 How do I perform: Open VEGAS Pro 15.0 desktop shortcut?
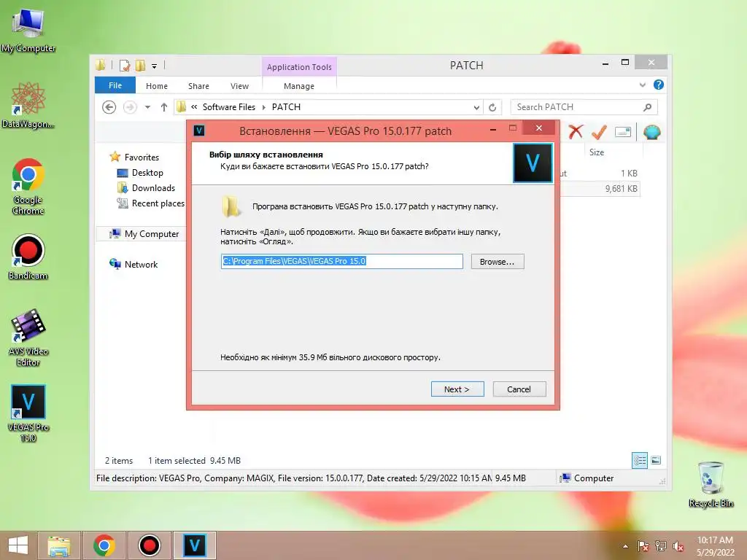28,413
